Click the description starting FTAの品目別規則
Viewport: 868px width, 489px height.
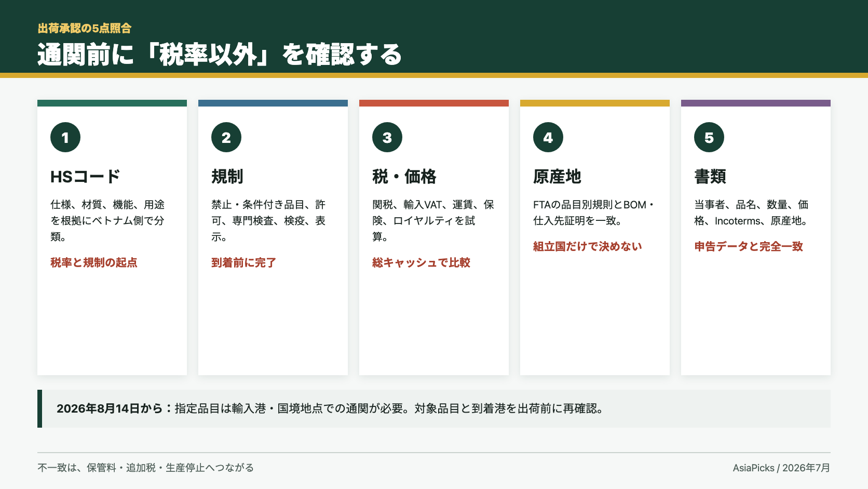point(594,213)
